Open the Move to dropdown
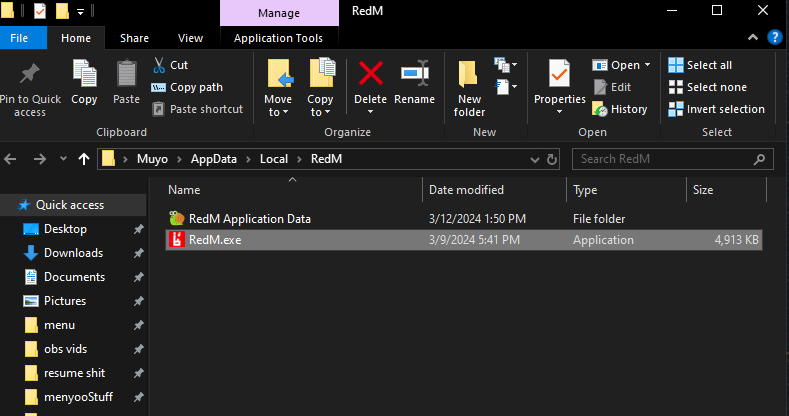 click(278, 106)
